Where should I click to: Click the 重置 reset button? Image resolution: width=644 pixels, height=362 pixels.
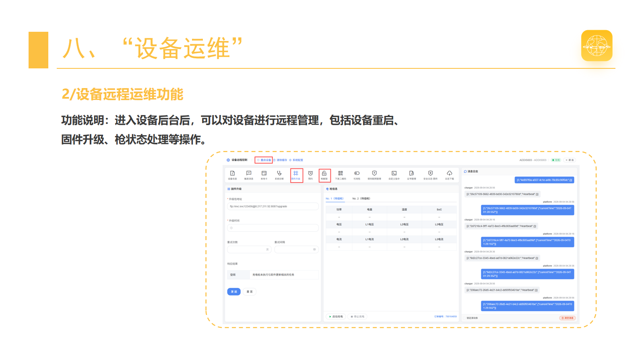(x=250, y=292)
